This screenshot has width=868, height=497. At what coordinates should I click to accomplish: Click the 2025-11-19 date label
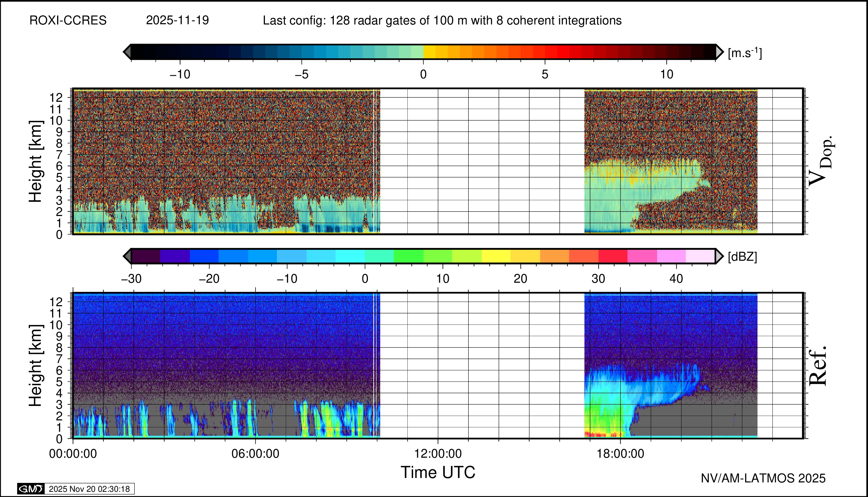177,21
